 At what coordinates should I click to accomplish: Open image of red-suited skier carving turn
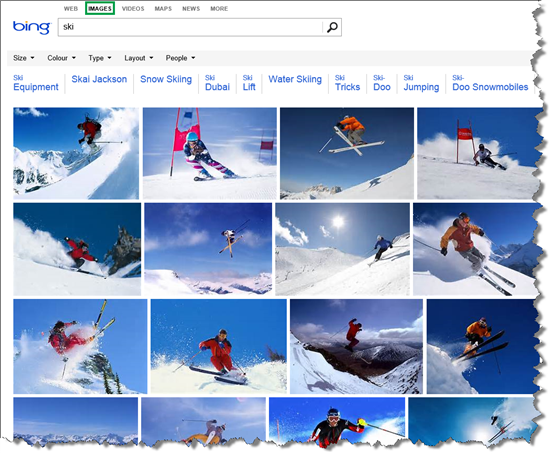(219, 346)
